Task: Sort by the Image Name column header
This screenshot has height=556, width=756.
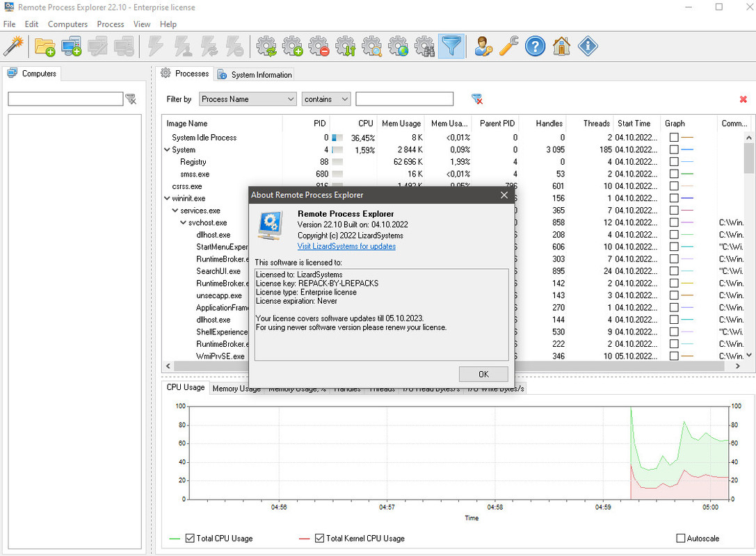Action: coord(222,123)
